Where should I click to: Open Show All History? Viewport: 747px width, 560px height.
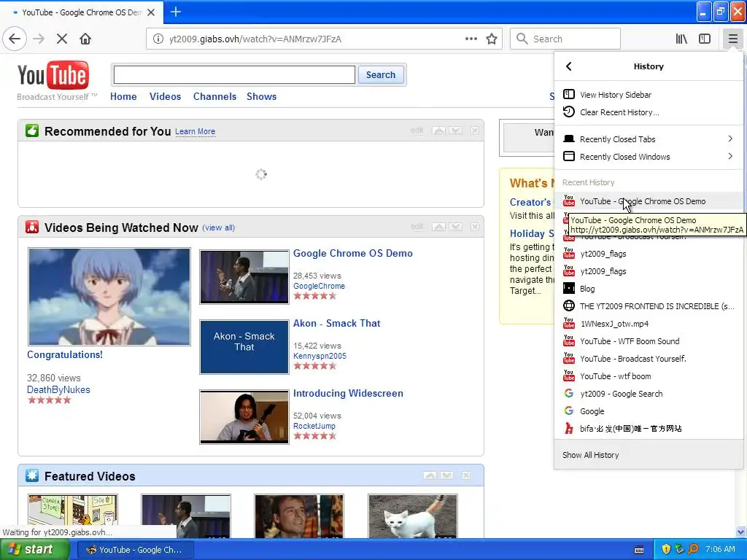click(x=649, y=455)
